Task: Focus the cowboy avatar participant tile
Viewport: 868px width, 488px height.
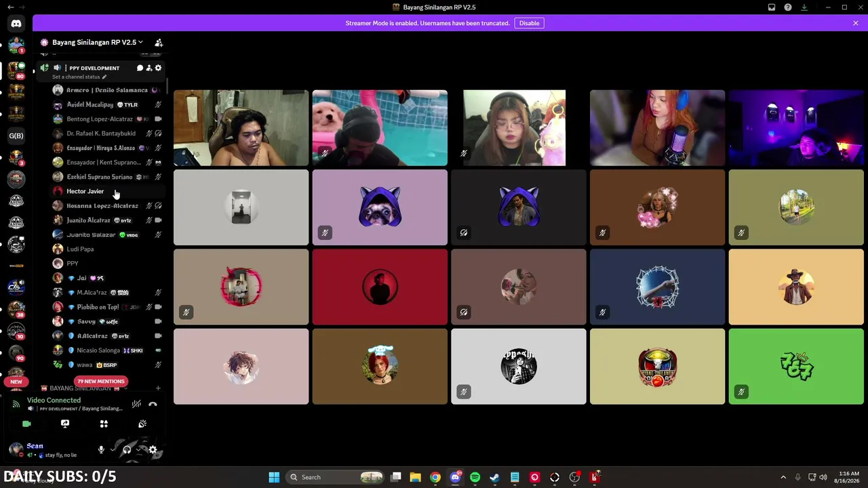Action: pyautogui.click(x=796, y=287)
